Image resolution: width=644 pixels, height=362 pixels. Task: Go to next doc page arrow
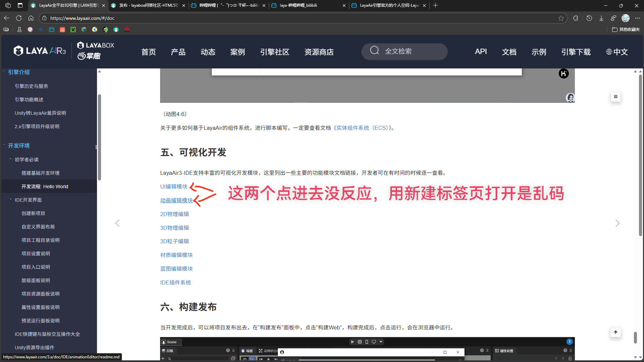click(617, 223)
